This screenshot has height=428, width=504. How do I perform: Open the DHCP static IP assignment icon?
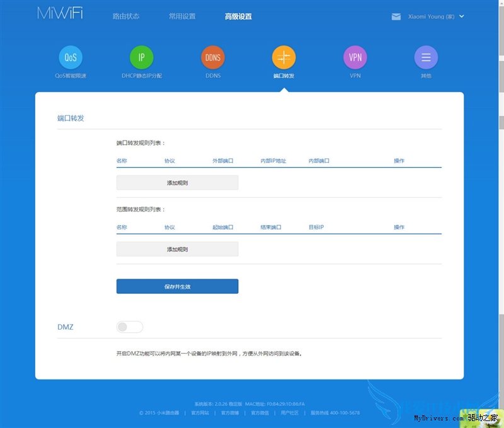(x=141, y=57)
